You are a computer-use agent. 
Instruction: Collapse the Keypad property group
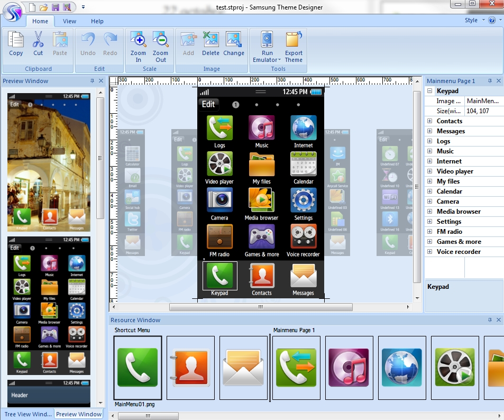tap(429, 91)
